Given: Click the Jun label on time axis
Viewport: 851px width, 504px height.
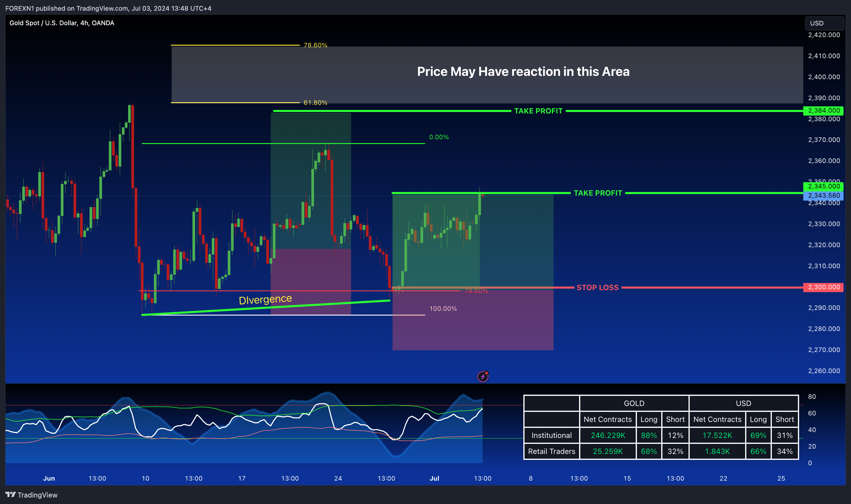Looking at the screenshot, I should pos(49,478).
